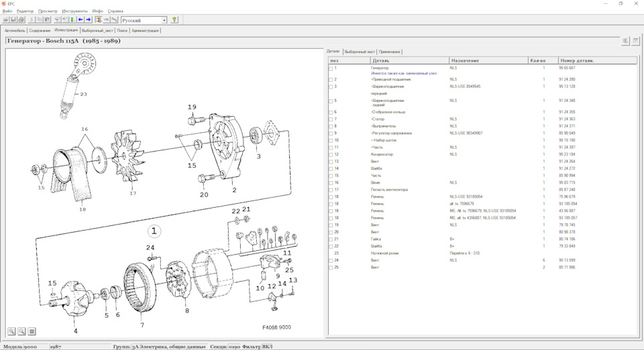The image size is (644, 350).
Task: Check the box for position 1 Генератор
Action: (x=331, y=68)
